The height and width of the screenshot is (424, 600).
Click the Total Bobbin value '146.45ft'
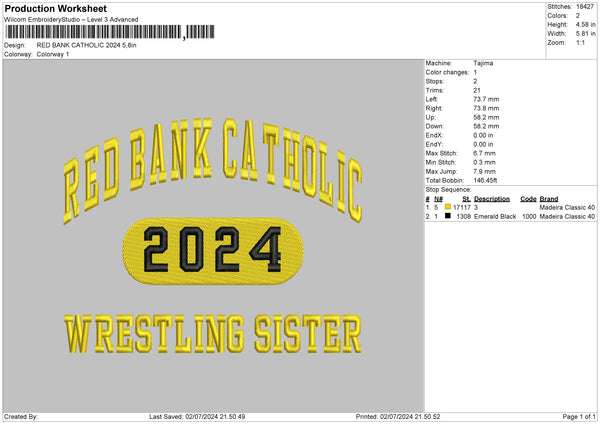click(x=485, y=181)
